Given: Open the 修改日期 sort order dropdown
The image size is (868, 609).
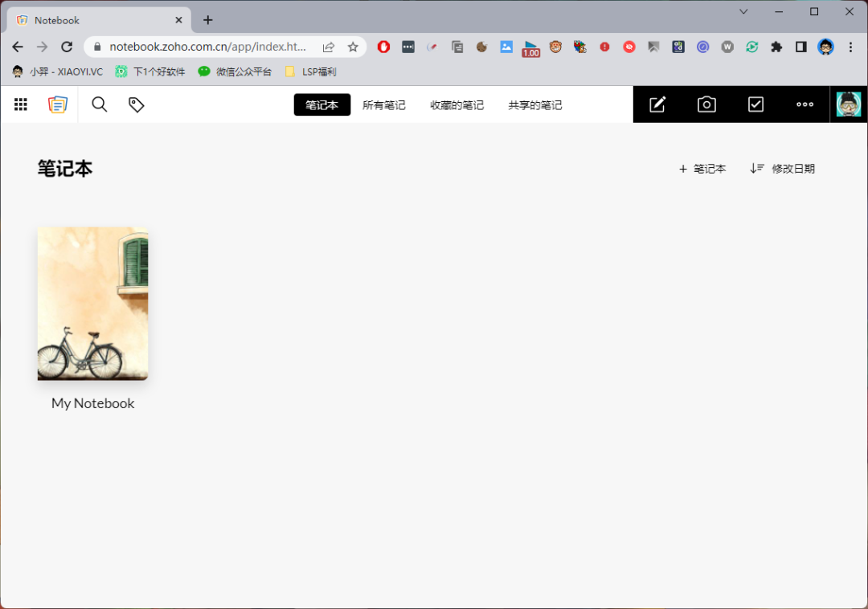Looking at the screenshot, I should pos(782,169).
